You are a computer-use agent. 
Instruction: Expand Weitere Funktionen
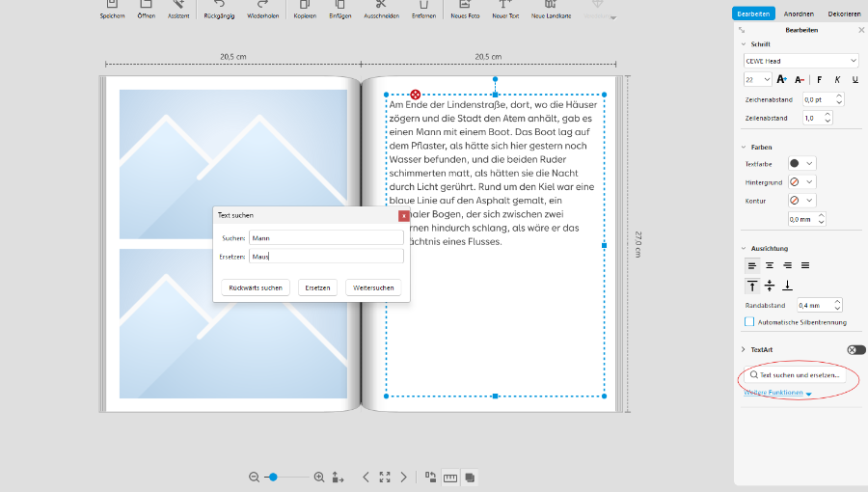[x=777, y=394]
